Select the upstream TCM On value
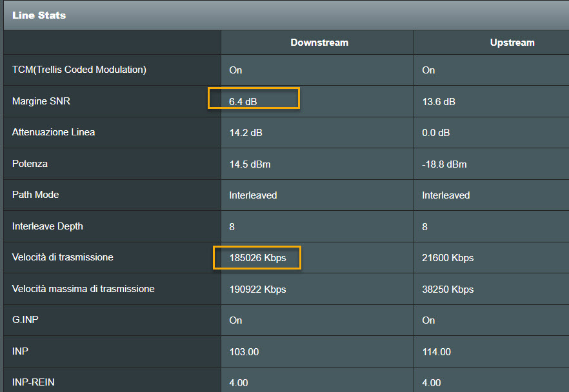Screen dimensions: 569x392 coord(428,70)
